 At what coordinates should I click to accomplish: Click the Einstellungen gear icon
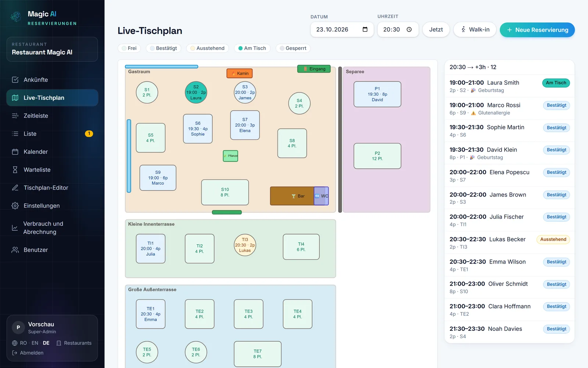15,206
